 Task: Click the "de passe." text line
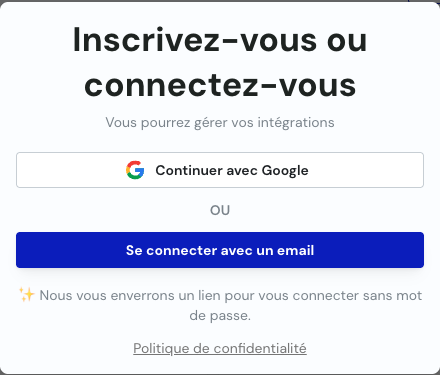[220, 315]
